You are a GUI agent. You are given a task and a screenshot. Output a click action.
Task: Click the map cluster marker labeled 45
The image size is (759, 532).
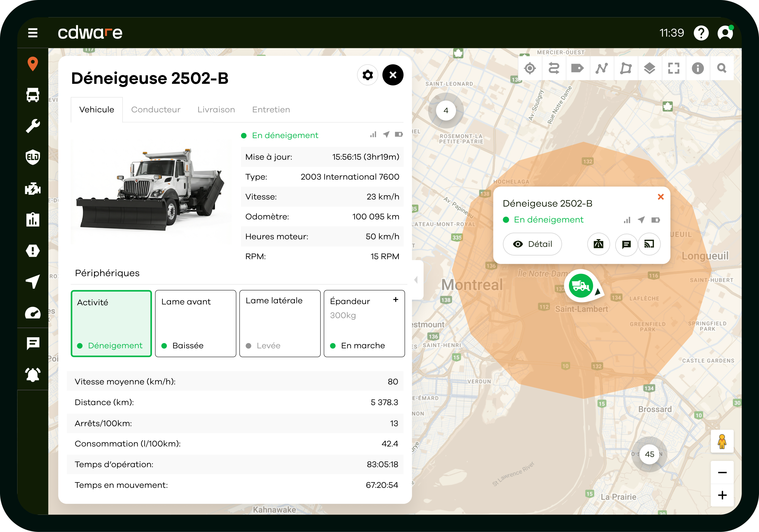click(649, 454)
